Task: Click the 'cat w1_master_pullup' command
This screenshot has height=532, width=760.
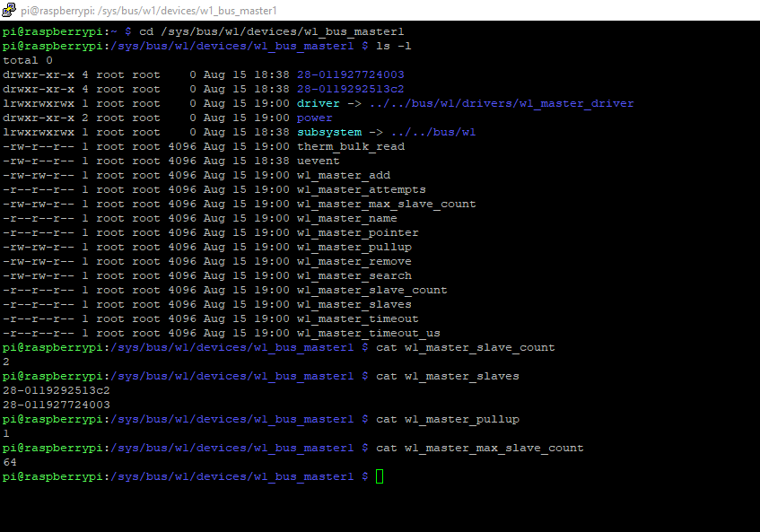Action: 448,420
